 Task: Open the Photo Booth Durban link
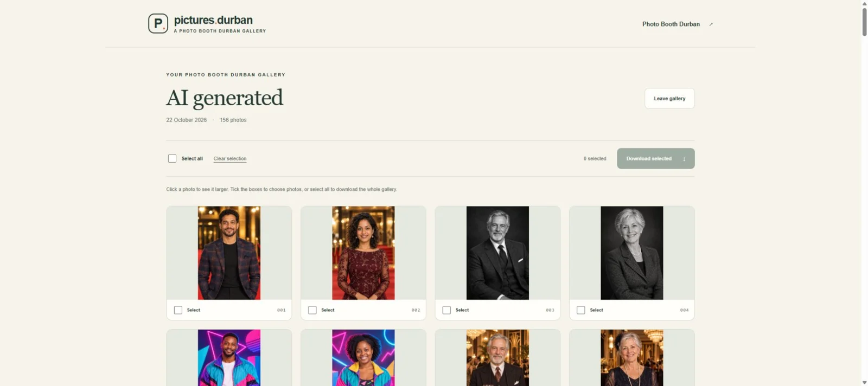(671, 24)
